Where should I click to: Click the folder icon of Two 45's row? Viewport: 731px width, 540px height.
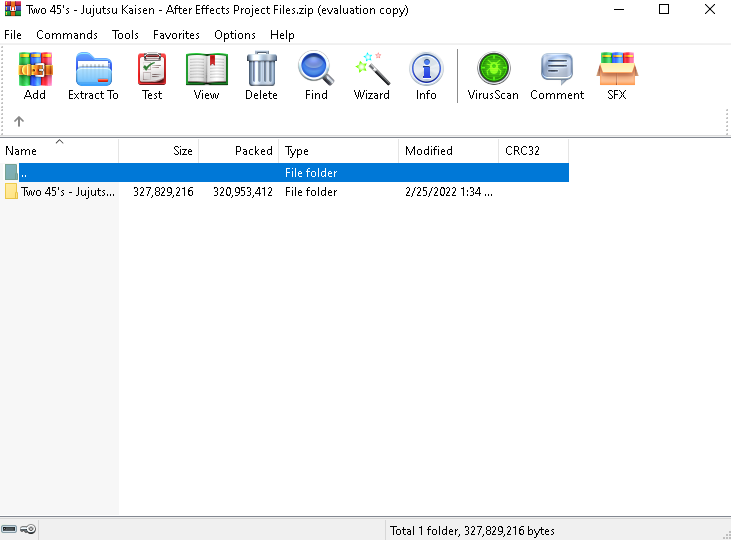pos(11,192)
